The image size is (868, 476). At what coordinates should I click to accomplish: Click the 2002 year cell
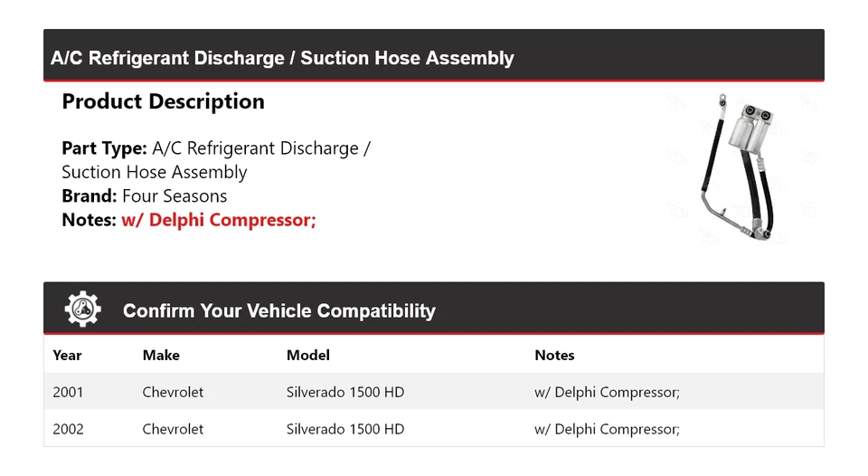coord(68,429)
